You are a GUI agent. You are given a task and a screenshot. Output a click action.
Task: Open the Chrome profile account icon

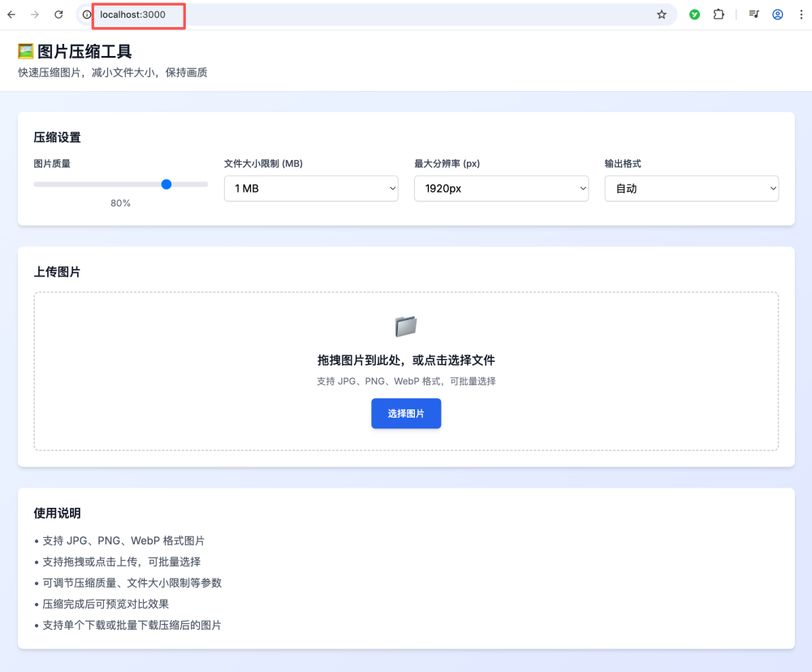(x=777, y=14)
